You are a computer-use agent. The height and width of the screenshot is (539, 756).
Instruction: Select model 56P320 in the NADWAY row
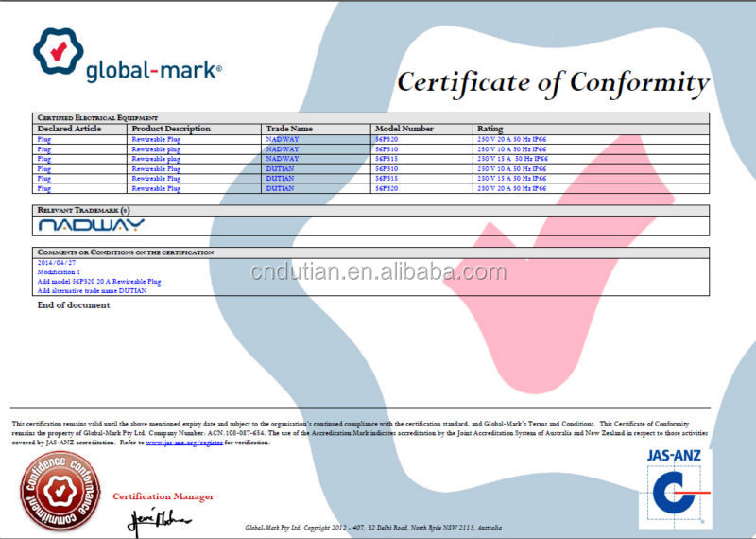click(x=387, y=139)
